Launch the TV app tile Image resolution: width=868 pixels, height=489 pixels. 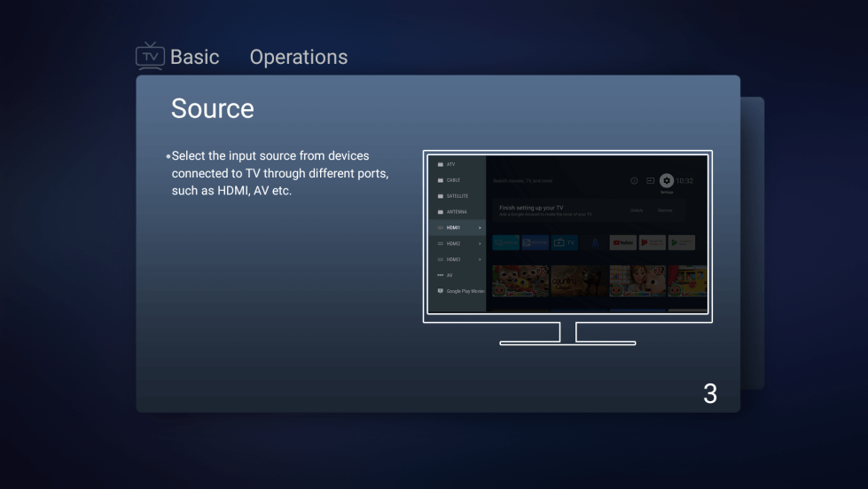(x=565, y=242)
